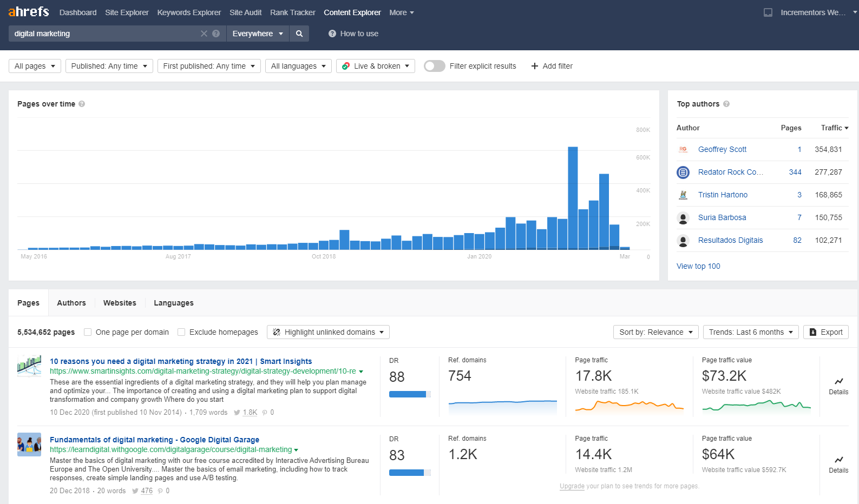The height and width of the screenshot is (504, 859).
Task: Open Rank Tracker
Action: (293, 12)
